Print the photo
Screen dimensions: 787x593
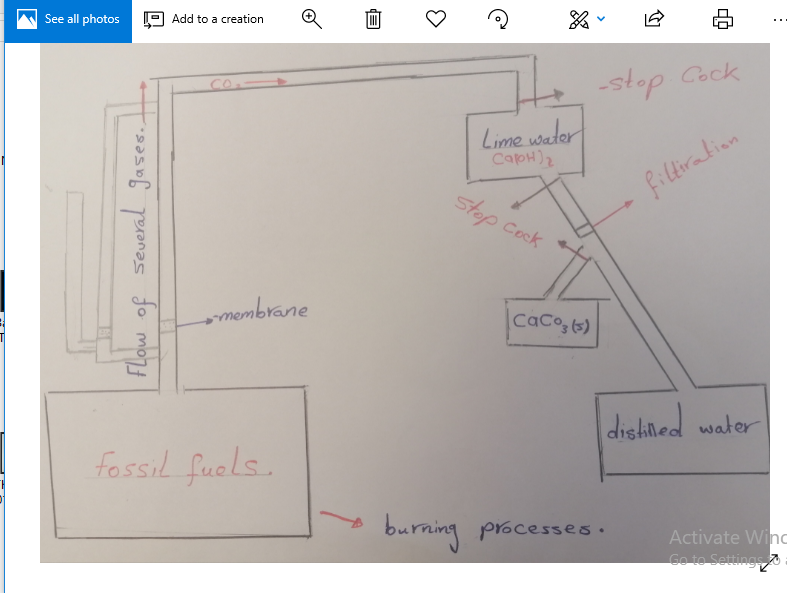tap(723, 20)
